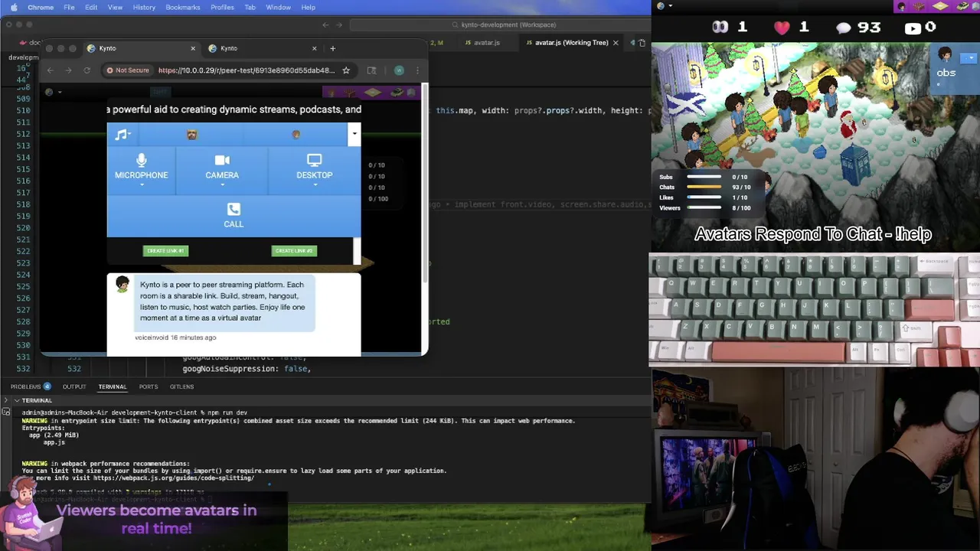Select the second Kynto browser tab
Image resolution: width=980 pixels, height=551 pixels.
click(x=263, y=48)
